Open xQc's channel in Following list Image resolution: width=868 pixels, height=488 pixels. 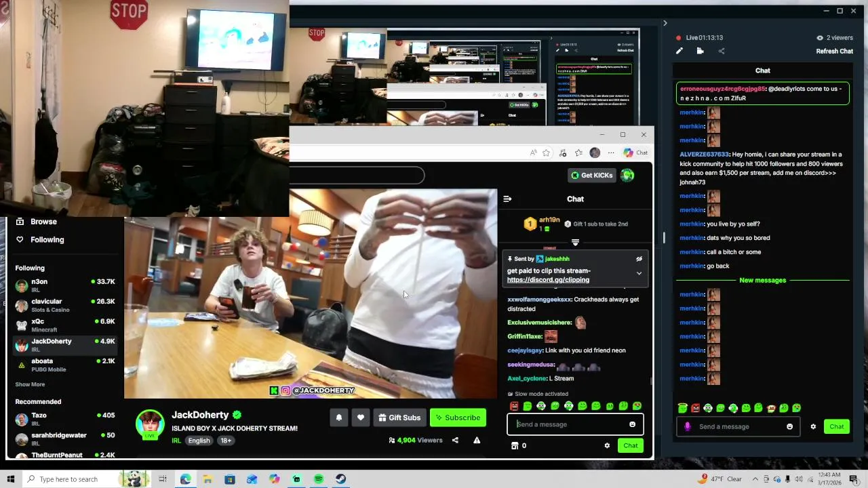tap(65, 325)
